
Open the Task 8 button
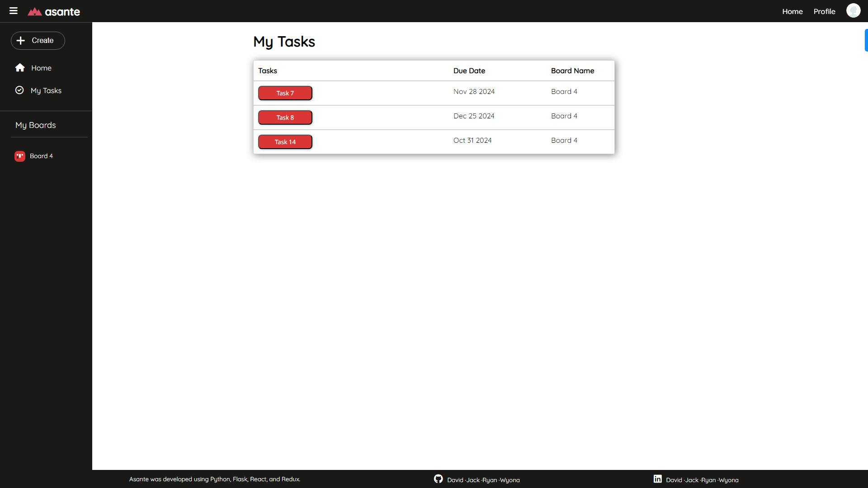point(285,117)
